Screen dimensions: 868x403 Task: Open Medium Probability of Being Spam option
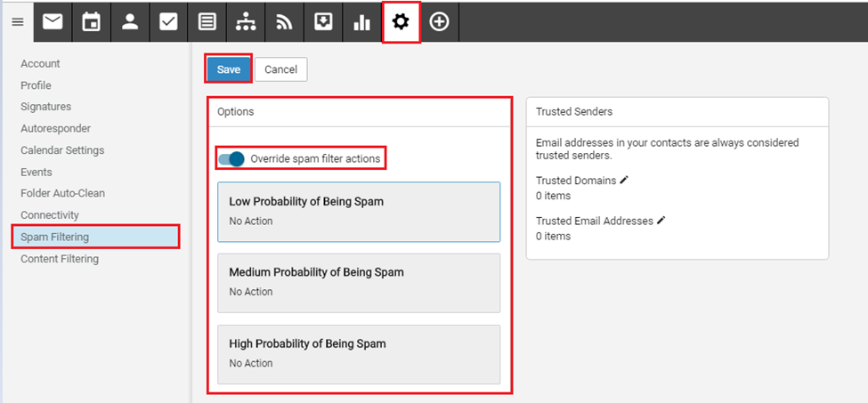pyautogui.click(x=359, y=283)
